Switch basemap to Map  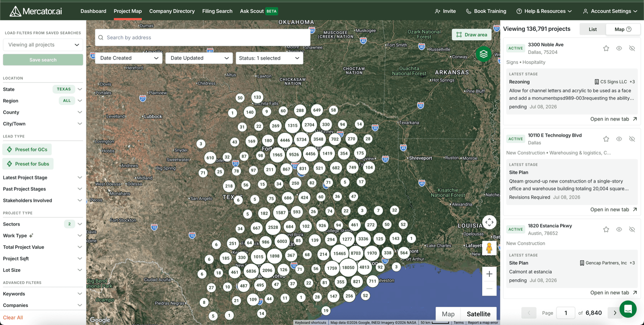[448, 314]
